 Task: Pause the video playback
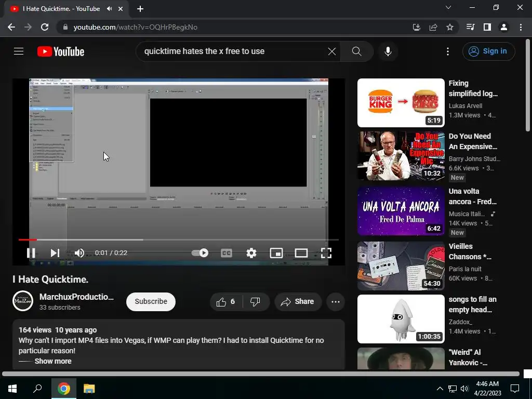point(31,253)
